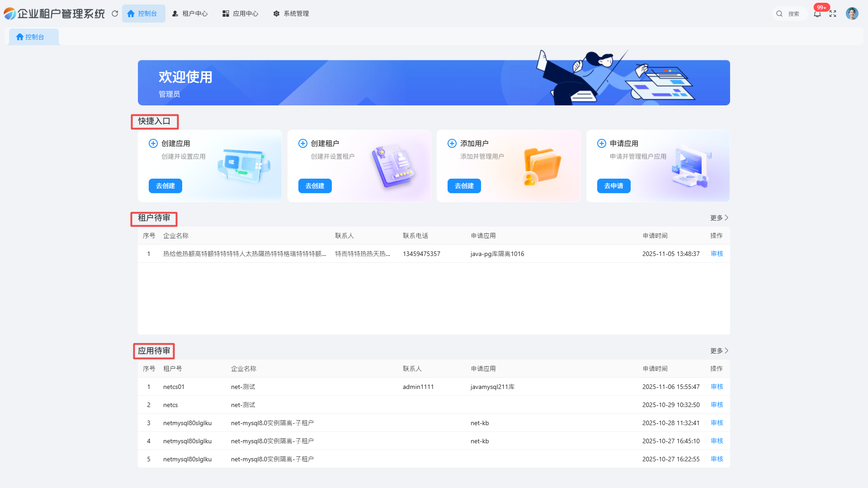Open the notification bell with 99+ badge
The image size is (868, 488).
pos(817,14)
